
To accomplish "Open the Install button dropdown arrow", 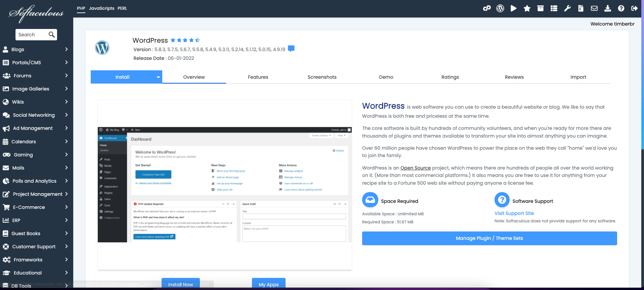I will (x=158, y=77).
